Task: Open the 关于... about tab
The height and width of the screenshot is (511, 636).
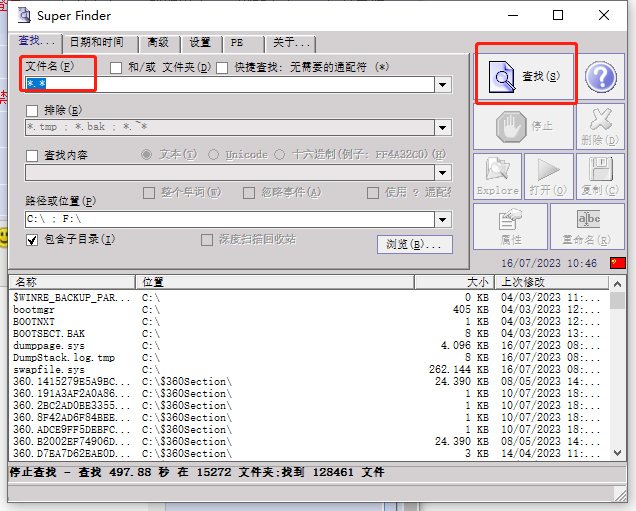Action: (290, 43)
